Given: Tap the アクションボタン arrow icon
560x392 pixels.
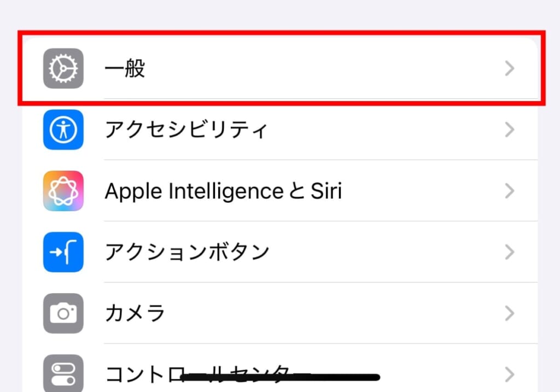Looking at the screenshot, I should click(63, 252).
